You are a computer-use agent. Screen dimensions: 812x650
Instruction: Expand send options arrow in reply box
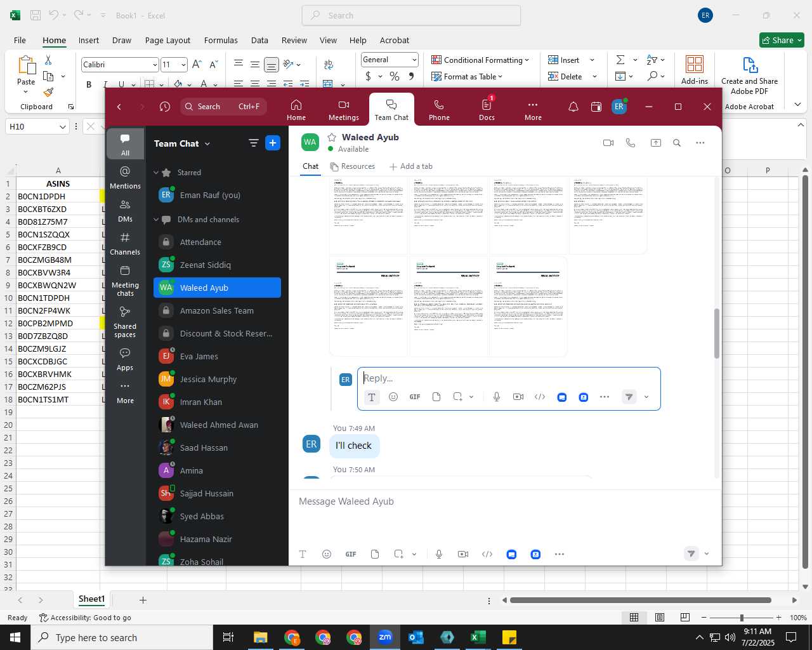pos(646,397)
